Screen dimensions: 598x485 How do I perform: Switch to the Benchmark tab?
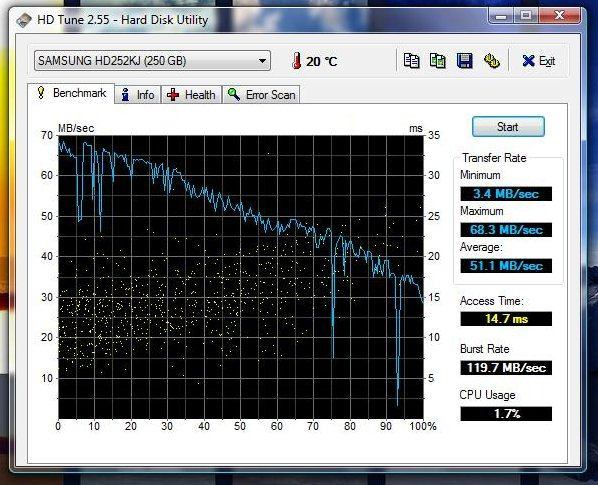coord(71,93)
